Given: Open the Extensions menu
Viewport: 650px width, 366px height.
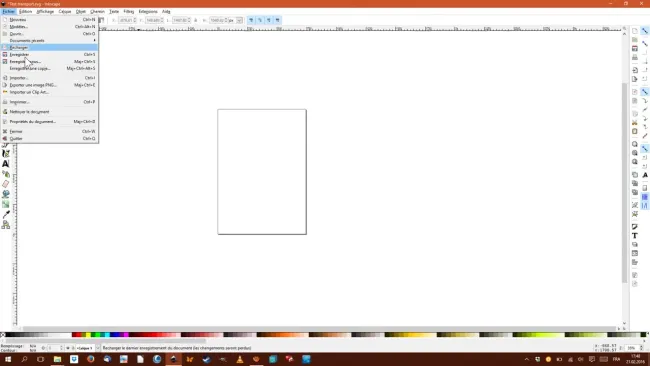Looking at the screenshot, I should [148, 12].
